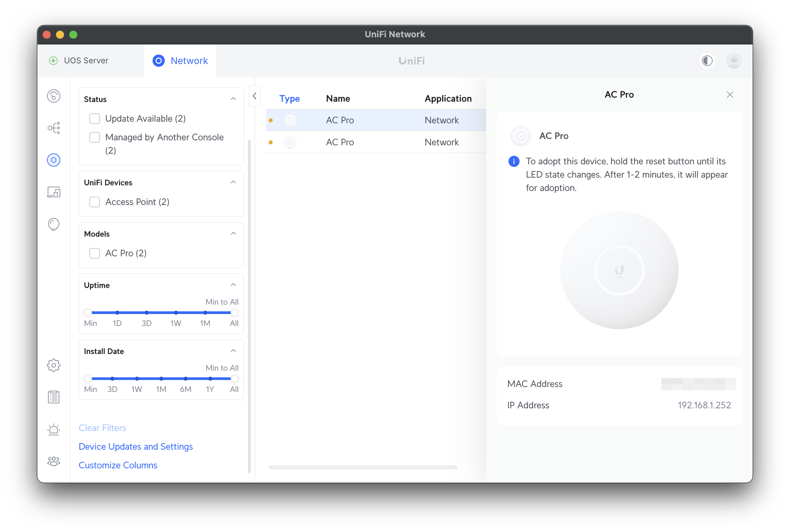Toggle dark mode theme icon
This screenshot has height=532, width=790.
pos(707,61)
